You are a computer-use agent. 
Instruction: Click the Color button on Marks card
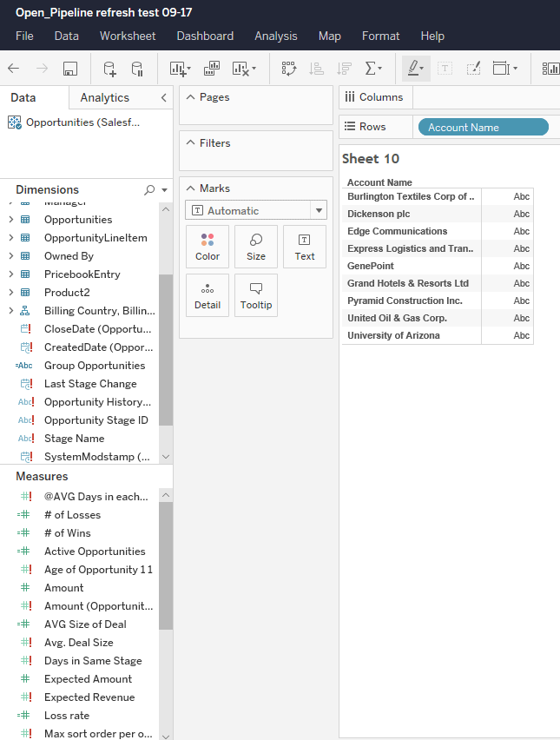pos(207,246)
